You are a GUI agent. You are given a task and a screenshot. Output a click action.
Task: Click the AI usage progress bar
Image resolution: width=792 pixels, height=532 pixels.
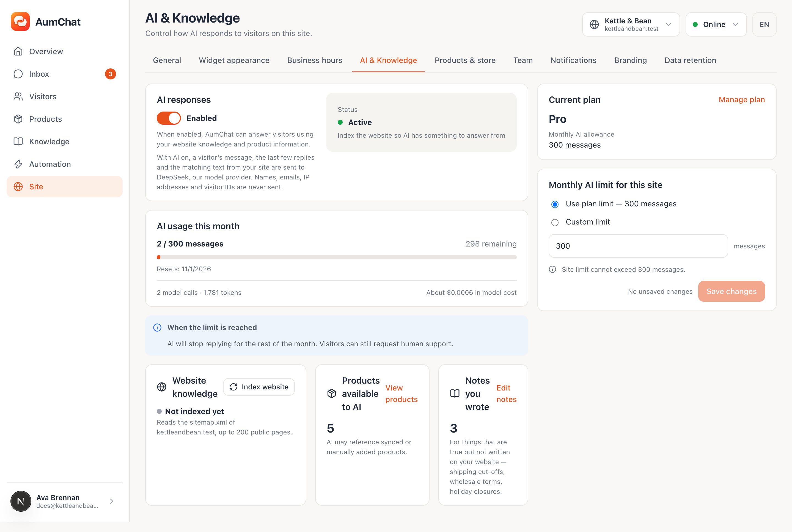pos(336,257)
